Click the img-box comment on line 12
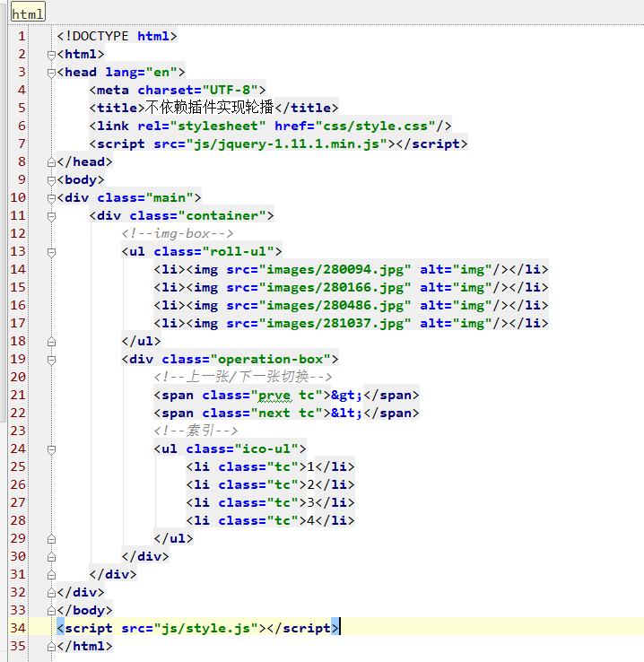Screen dimensions: 644x662 (x=178, y=233)
